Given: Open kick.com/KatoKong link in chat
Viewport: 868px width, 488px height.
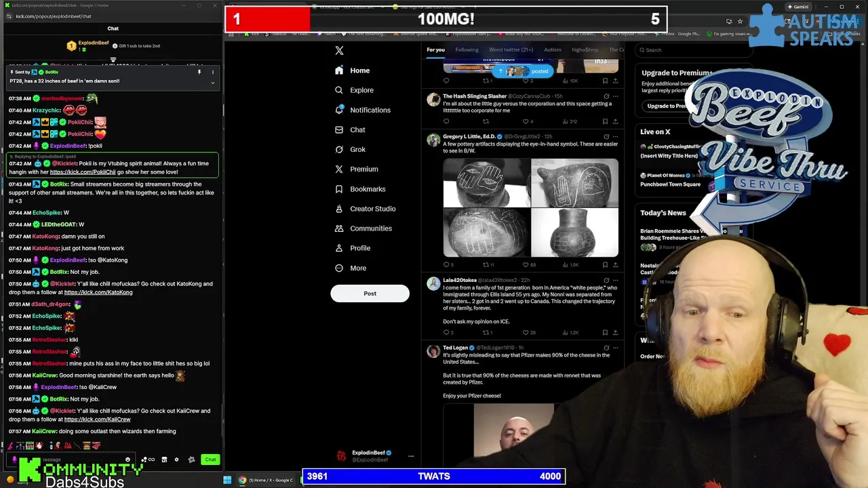Looking at the screenshot, I should pos(98,292).
